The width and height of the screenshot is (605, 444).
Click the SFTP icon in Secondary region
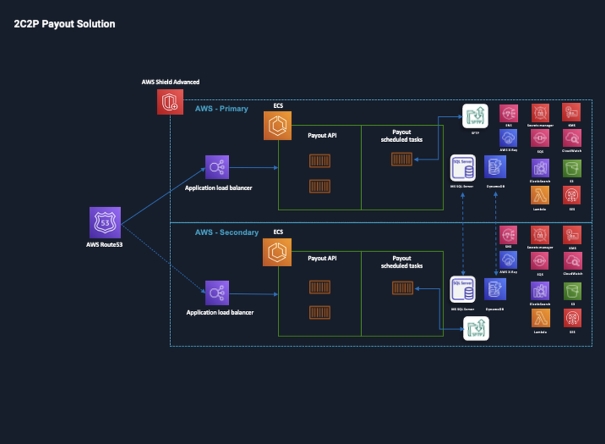[474, 328]
